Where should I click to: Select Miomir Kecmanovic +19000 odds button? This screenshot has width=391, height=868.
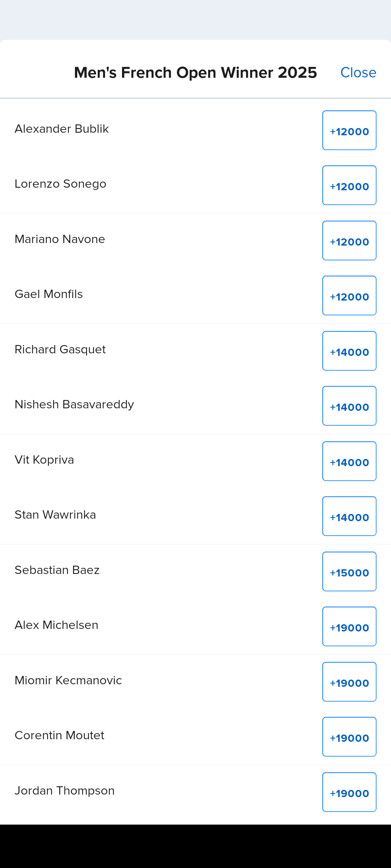tap(349, 682)
